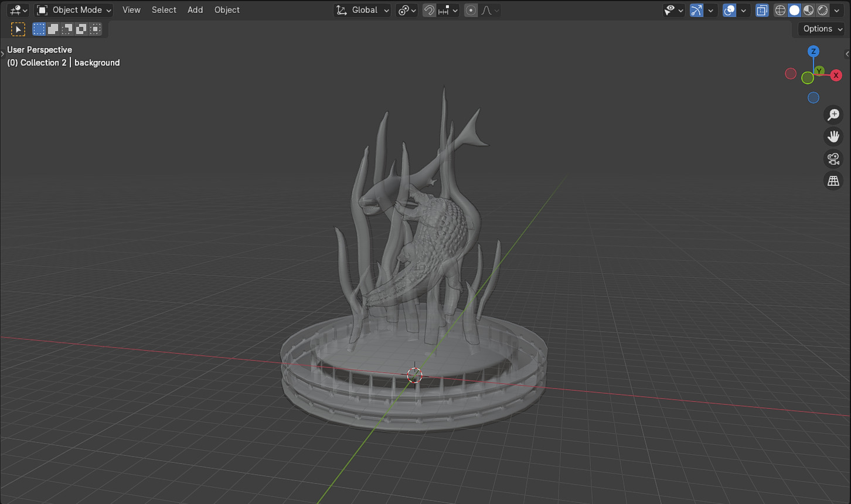This screenshot has width=851, height=504.
Task: Open the View menu
Action: point(131,10)
